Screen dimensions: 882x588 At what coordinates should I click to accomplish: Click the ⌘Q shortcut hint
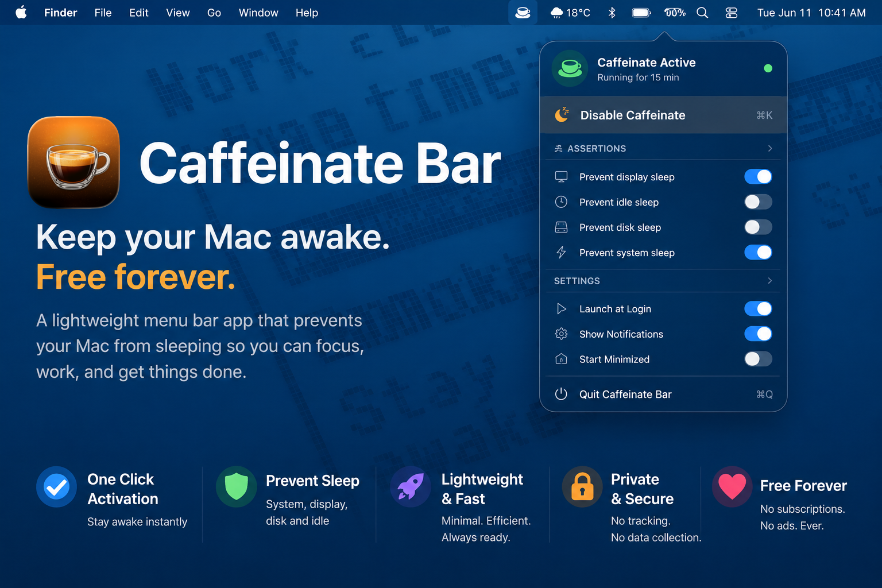[x=764, y=394]
